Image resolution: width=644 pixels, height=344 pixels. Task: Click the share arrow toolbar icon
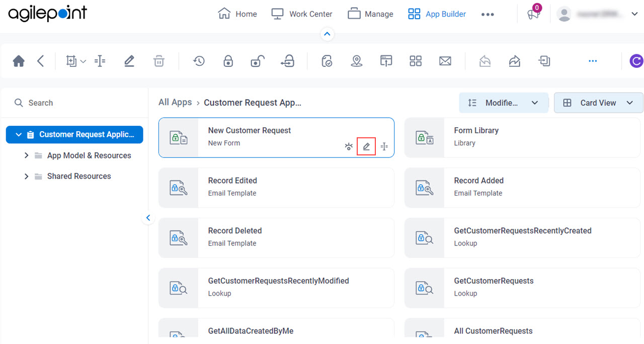point(514,61)
